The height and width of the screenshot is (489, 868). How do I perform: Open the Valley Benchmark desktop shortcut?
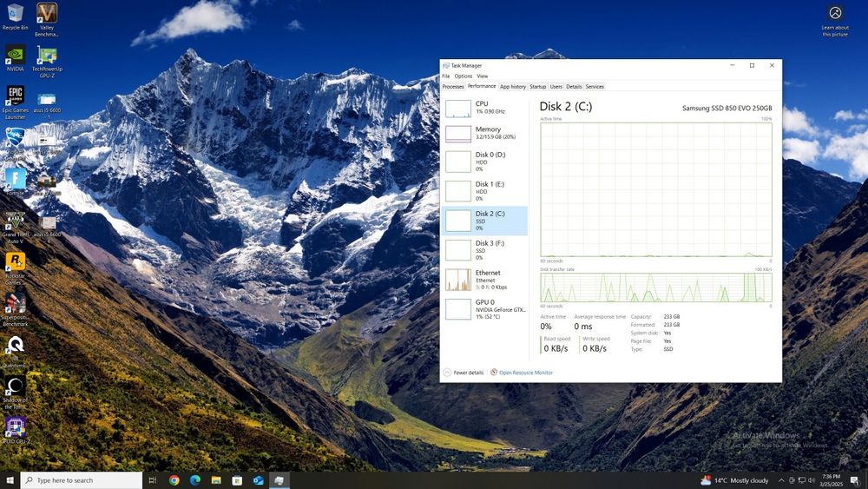point(47,19)
